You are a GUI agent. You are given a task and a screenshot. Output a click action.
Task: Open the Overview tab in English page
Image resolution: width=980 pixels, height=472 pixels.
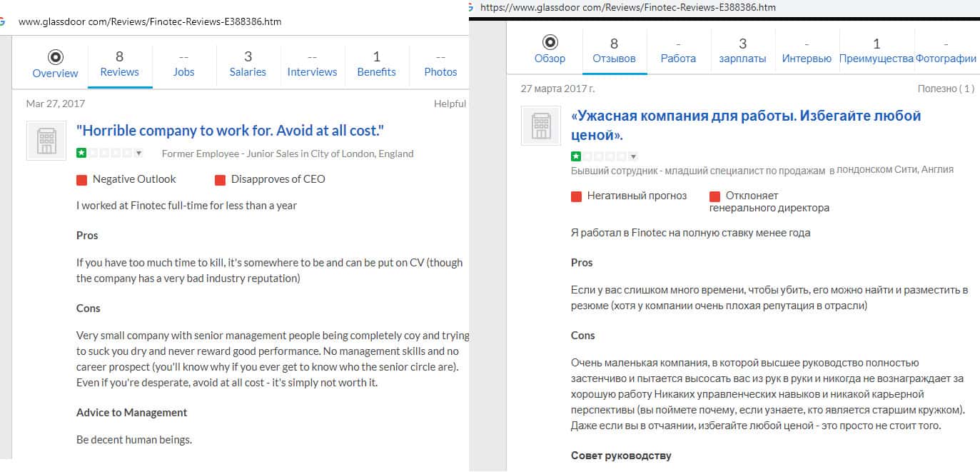pos(55,64)
